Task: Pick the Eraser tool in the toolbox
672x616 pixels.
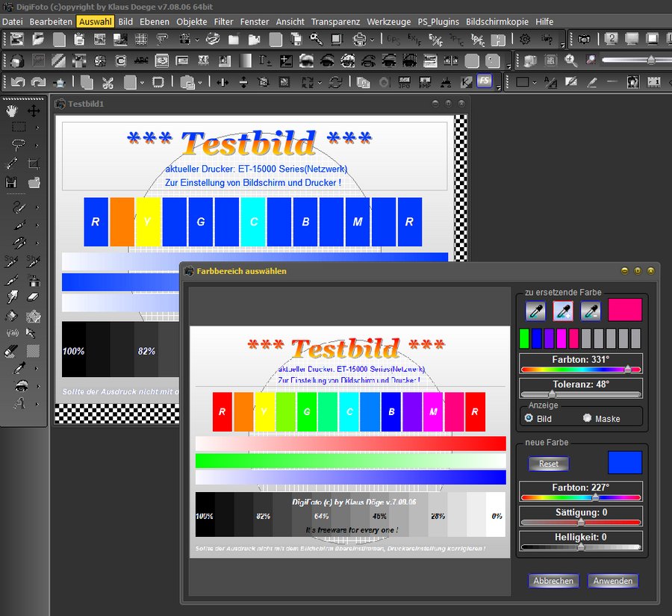Action: click(34, 297)
